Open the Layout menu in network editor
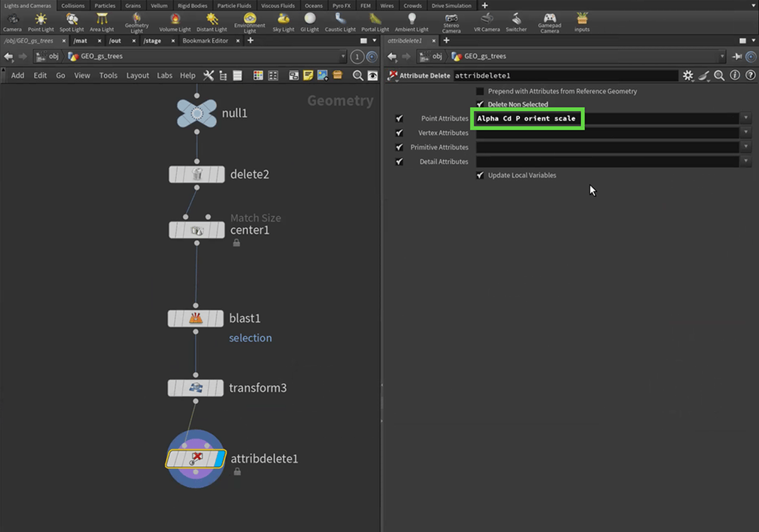Viewport: 759px width, 532px height. (138, 76)
